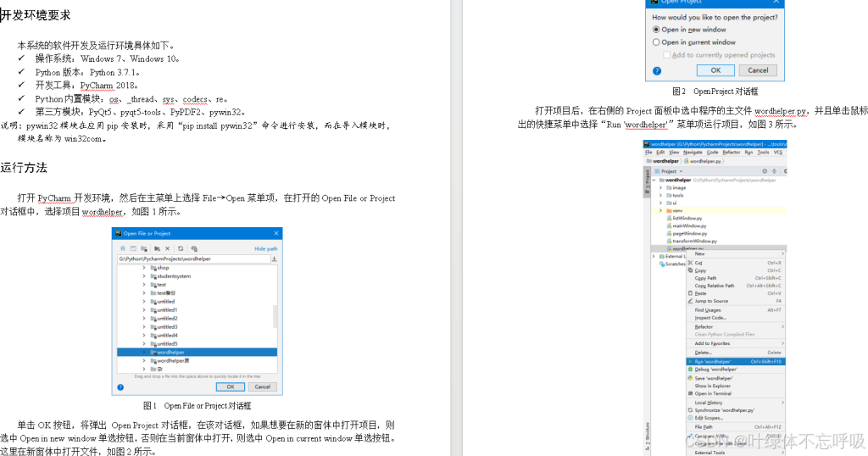Image resolution: width=868 pixels, height=456 pixels.
Task: Check Add to currently opened projects
Action: (x=666, y=55)
